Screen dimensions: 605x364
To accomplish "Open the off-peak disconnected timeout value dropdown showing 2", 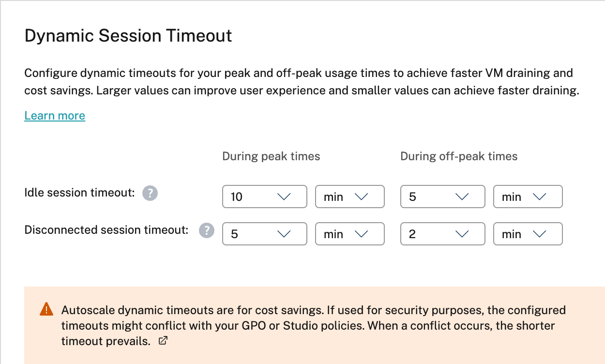I will pos(442,234).
